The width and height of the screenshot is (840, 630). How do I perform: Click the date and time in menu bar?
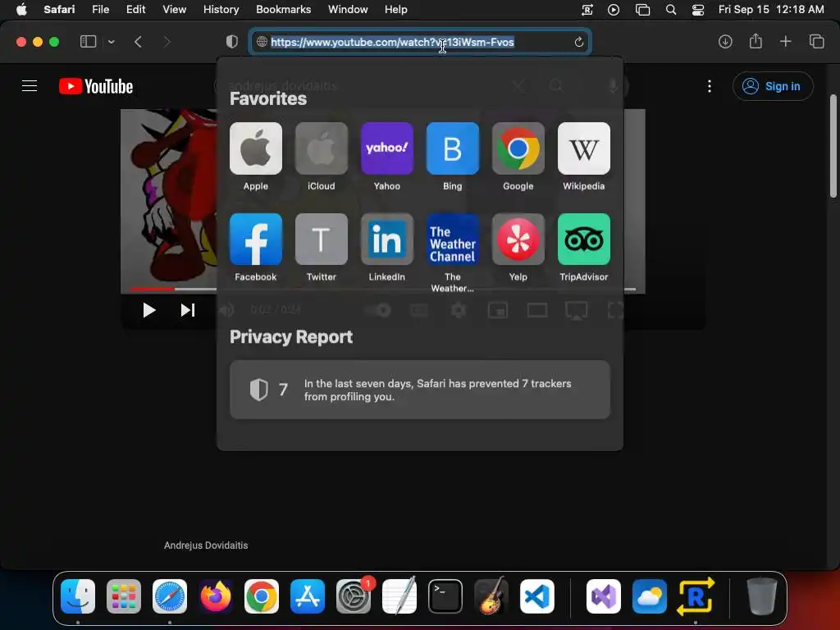[x=771, y=10]
